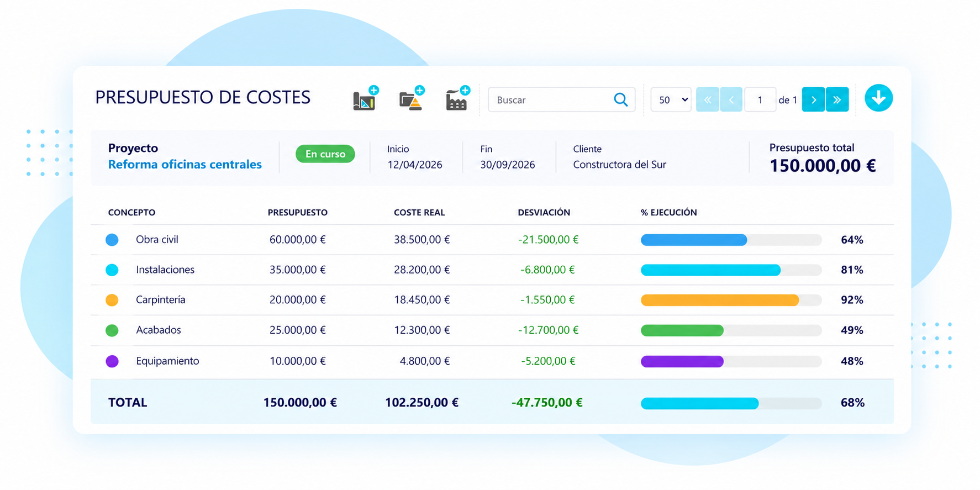Click the round download arrow button

tap(878, 98)
